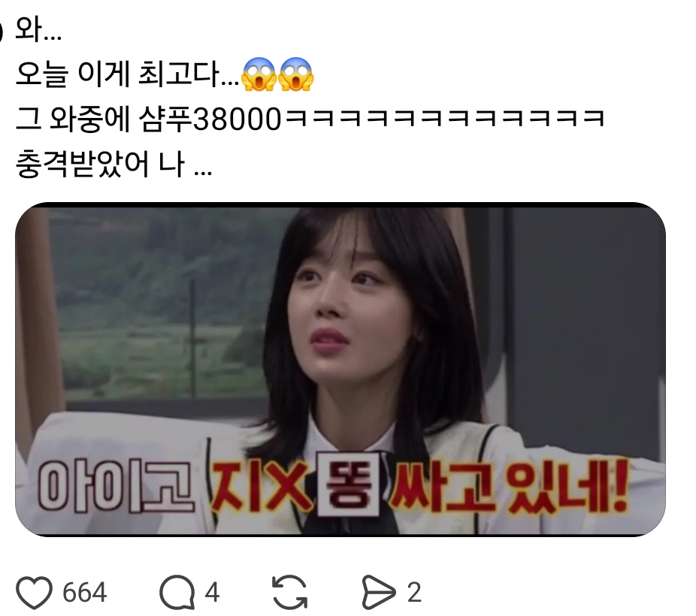
Task: View the 664 likes count
Action: 84,593
